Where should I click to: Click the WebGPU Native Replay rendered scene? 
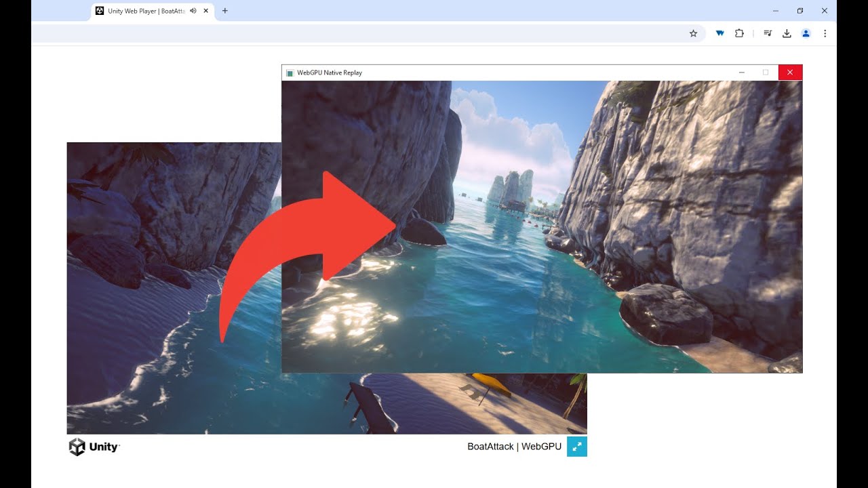pos(542,226)
